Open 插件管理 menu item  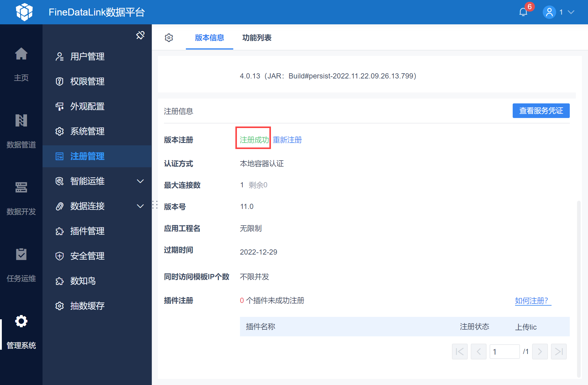[x=87, y=231]
